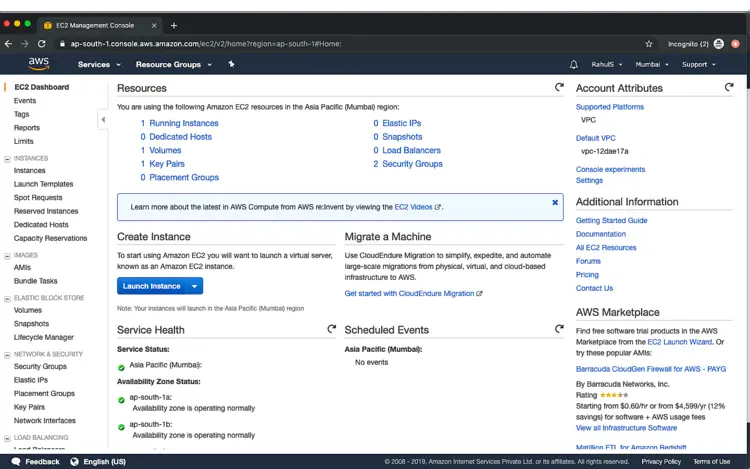Reload the browser page
Image resolution: width=750 pixels, height=469 pixels.
tap(42, 44)
